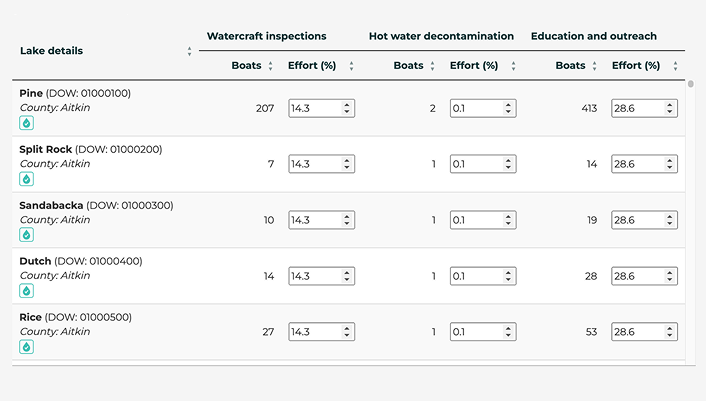The width and height of the screenshot is (706, 401).
Task: Adjust Split Rock education effort with the stepper
Action: point(670,164)
